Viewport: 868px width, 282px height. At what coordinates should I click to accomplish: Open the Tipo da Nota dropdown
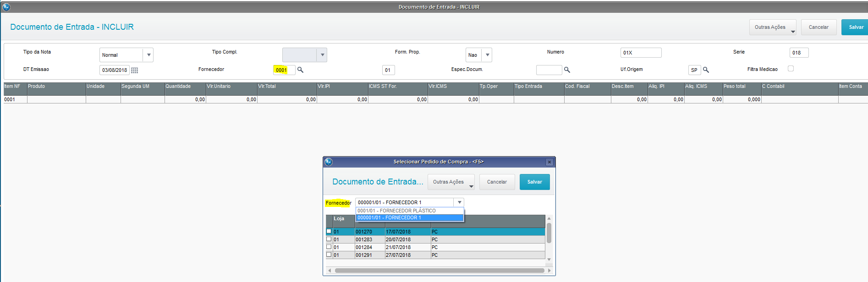pos(148,55)
